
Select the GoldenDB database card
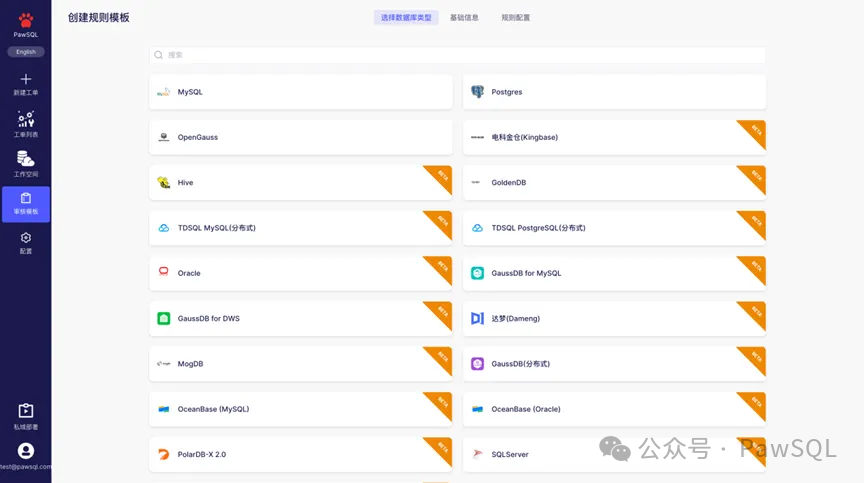[x=614, y=182]
